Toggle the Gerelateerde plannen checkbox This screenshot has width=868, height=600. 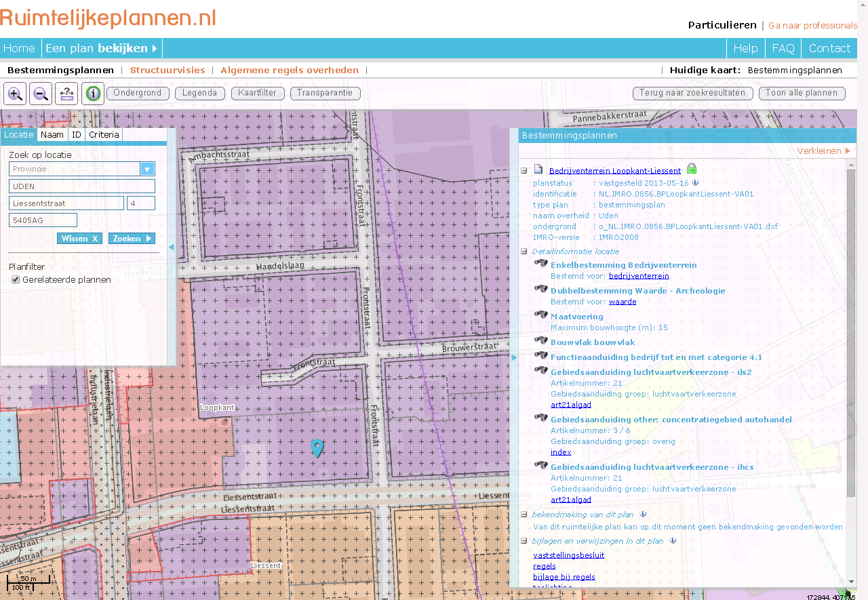16,280
